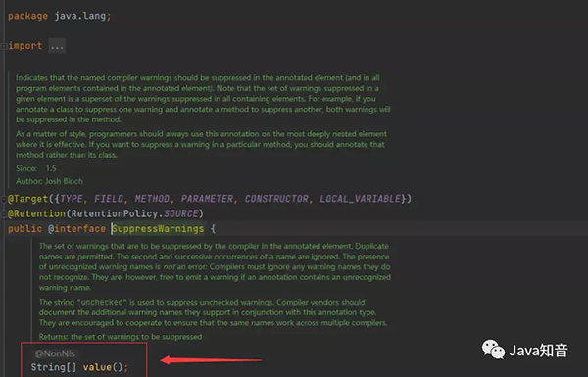
Task: Click the WeChat logo icon in watermark
Action: click(x=493, y=350)
